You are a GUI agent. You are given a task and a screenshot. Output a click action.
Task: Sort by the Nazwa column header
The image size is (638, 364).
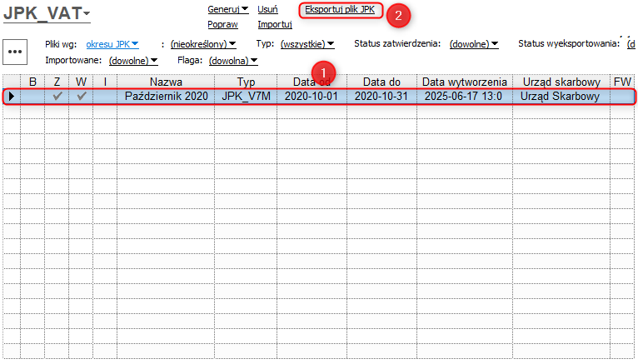pyautogui.click(x=166, y=82)
